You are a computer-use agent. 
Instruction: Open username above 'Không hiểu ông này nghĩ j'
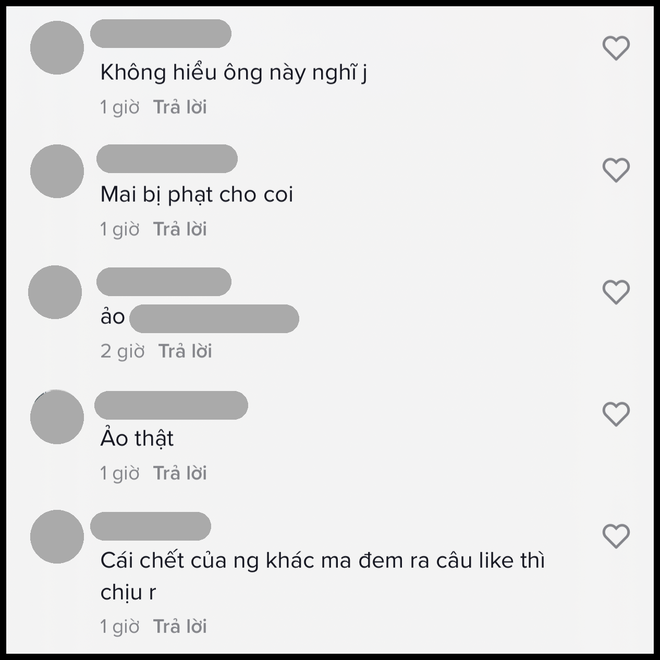pyautogui.click(x=161, y=34)
